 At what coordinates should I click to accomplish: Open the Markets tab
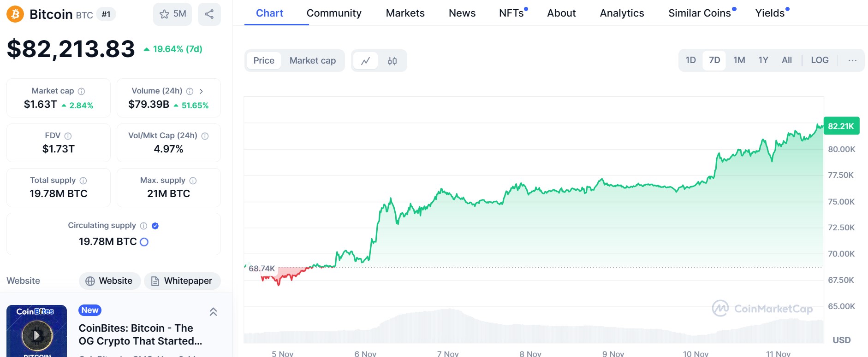coord(405,13)
